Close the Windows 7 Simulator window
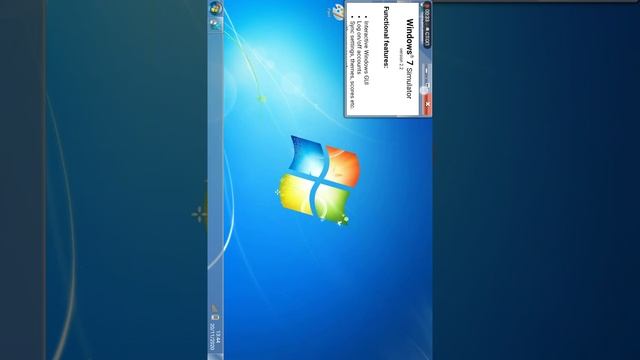Image resolution: width=640 pixels, height=360 pixels. (x=427, y=104)
